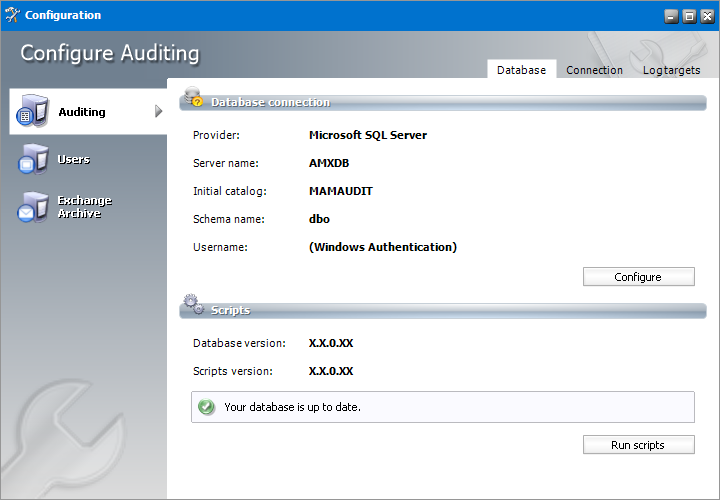Click the 'Your database is up to date' message
720x500 pixels.
click(x=292, y=407)
